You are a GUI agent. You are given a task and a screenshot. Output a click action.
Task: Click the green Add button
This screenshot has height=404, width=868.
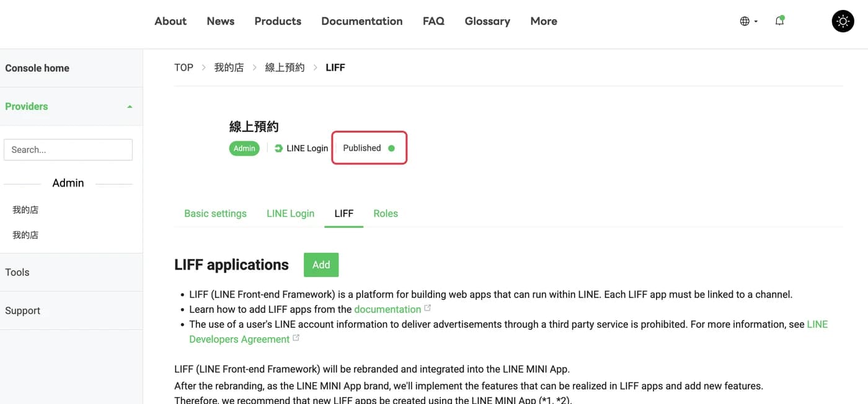pyautogui.click(x=321, y=265)
